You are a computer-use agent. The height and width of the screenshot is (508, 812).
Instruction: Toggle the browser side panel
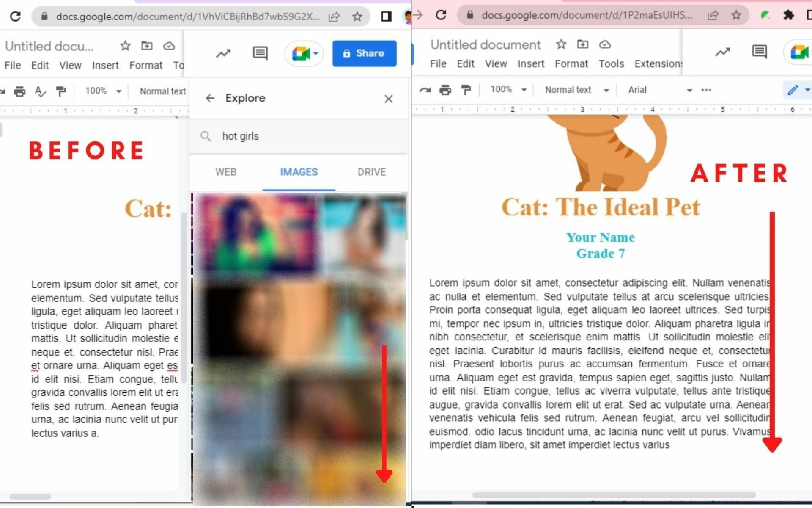coord(386,16)
